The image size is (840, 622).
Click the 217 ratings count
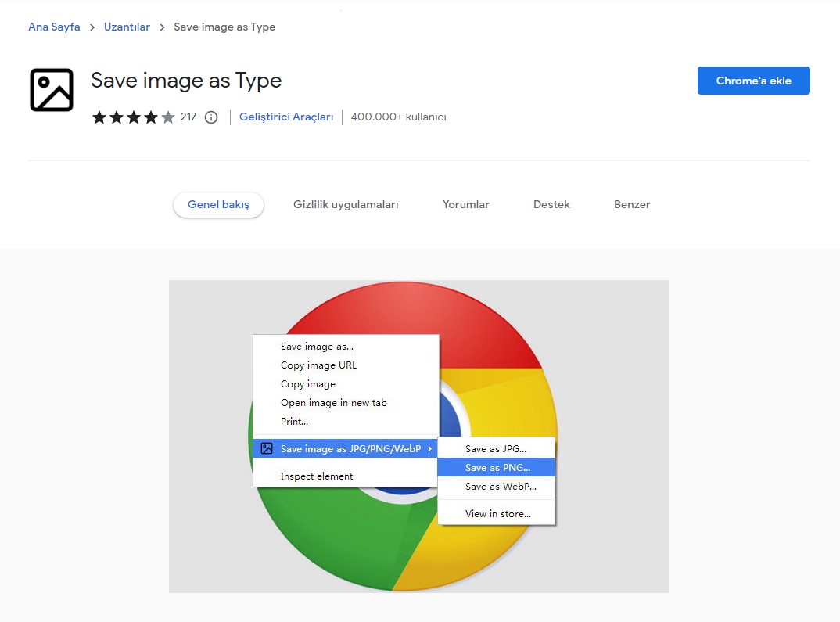pos(188,117)
